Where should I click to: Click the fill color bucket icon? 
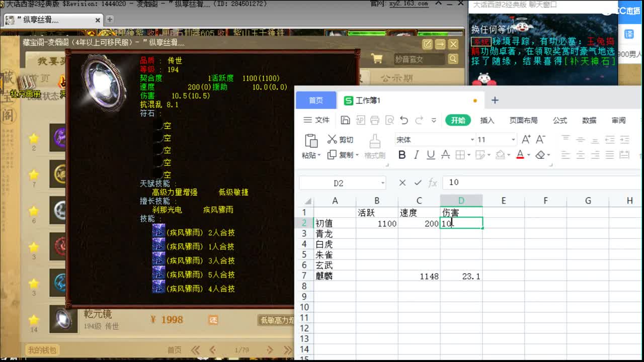[x=500, y=155]
